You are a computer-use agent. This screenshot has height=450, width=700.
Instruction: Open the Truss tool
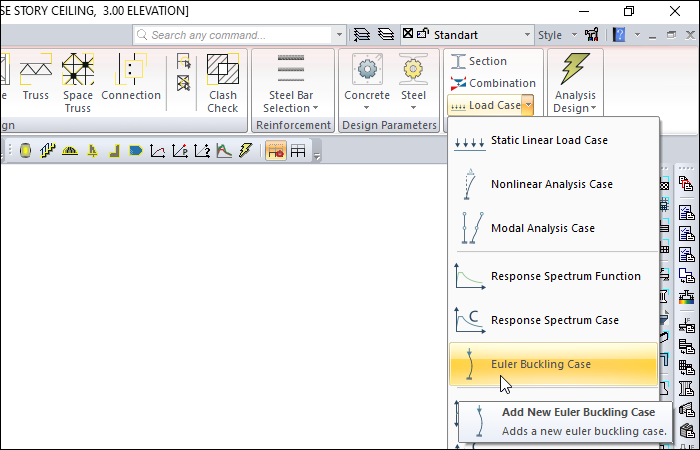(x=36, y=77)
